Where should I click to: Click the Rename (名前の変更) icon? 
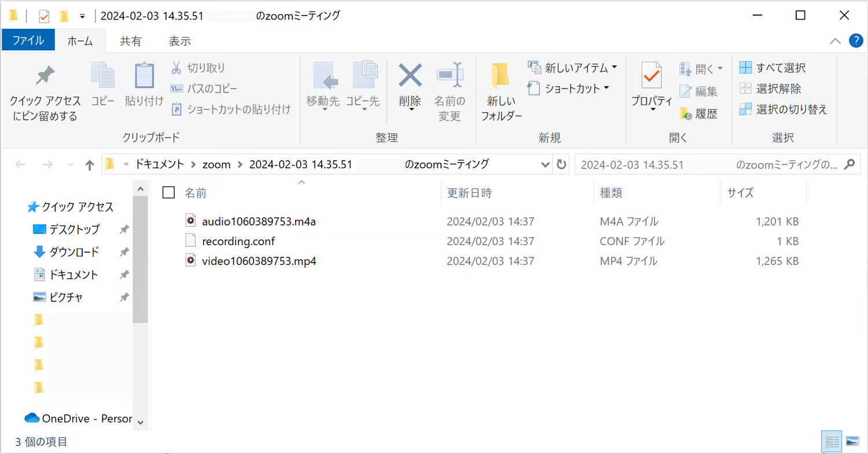449,76
